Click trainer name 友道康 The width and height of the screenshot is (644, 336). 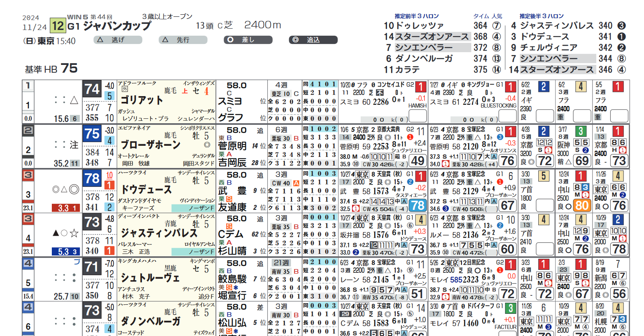[232, 207]
